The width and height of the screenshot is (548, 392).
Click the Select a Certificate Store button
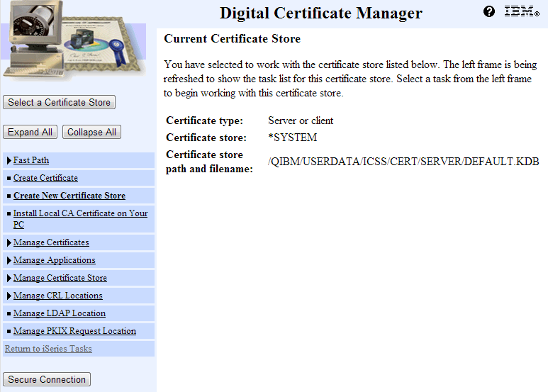[x=59, y=102]
